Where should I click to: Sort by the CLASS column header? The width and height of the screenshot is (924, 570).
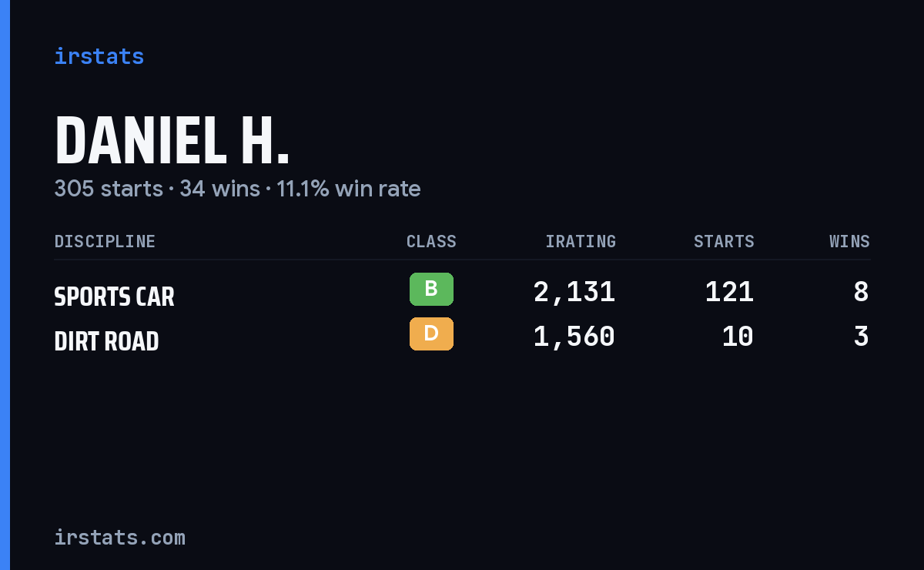point(431,242)
